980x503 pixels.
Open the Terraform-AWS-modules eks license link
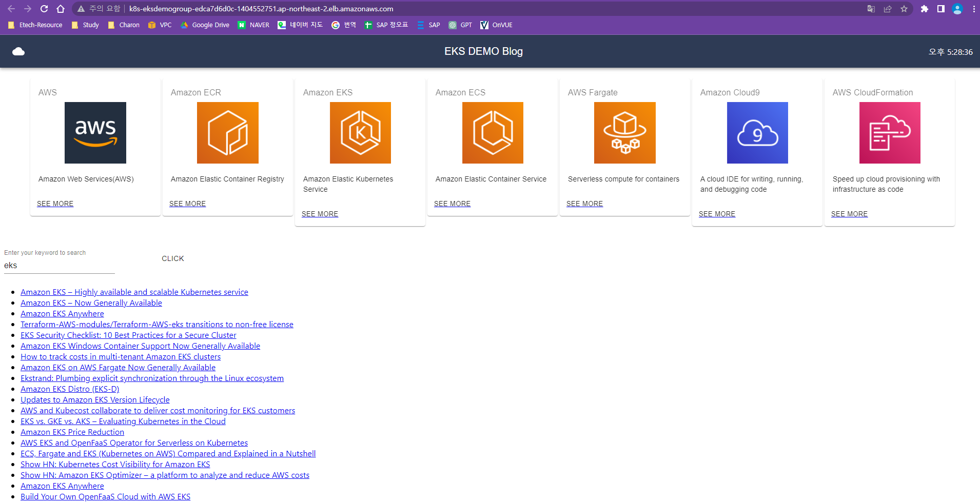pos(157,324)
